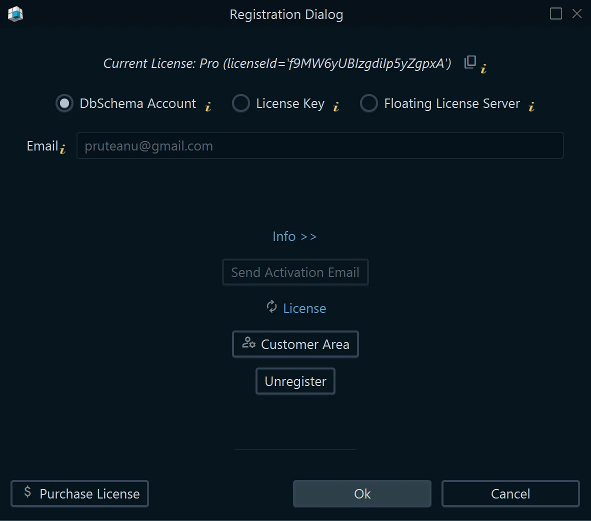Confirm with the Ok button
591x521 pixels.
pos(362,493)
